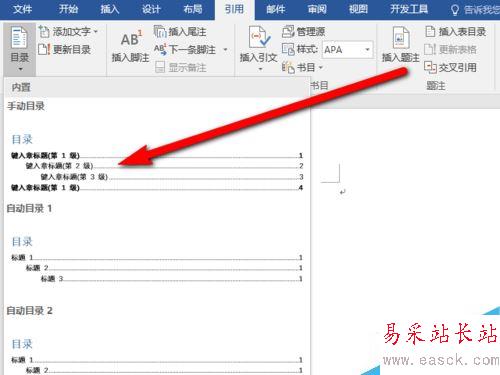500x375 pixels.
Task: Select the 引用 ribbon tab
Action: pyautogui.click(x=234, y=9)
